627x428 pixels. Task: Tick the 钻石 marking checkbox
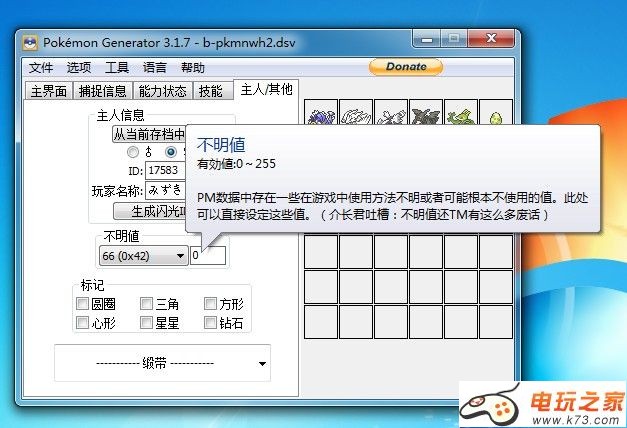[211, 323]
